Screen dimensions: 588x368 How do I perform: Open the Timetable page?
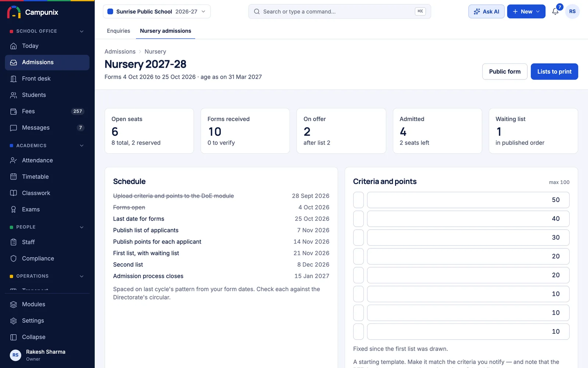click(x=47, y=177)
